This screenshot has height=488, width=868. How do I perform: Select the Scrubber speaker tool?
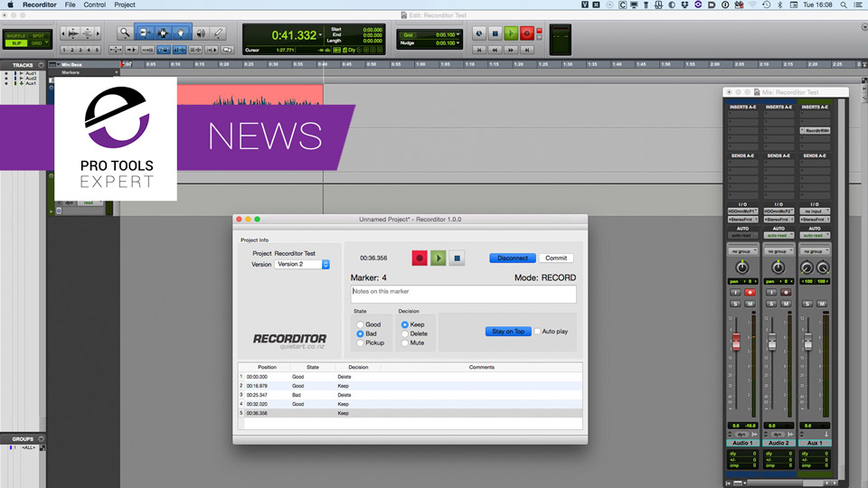201,33
